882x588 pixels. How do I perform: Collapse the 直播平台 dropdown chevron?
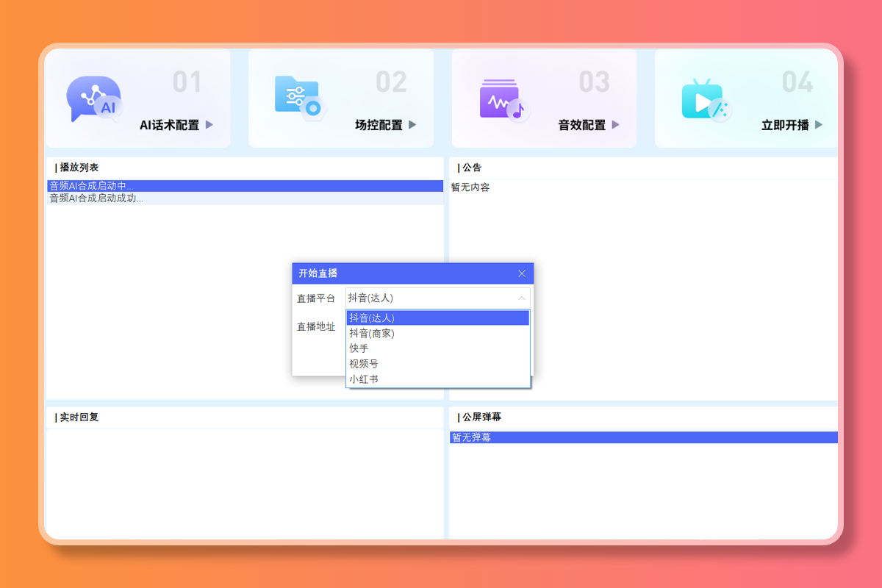[521, 298]
